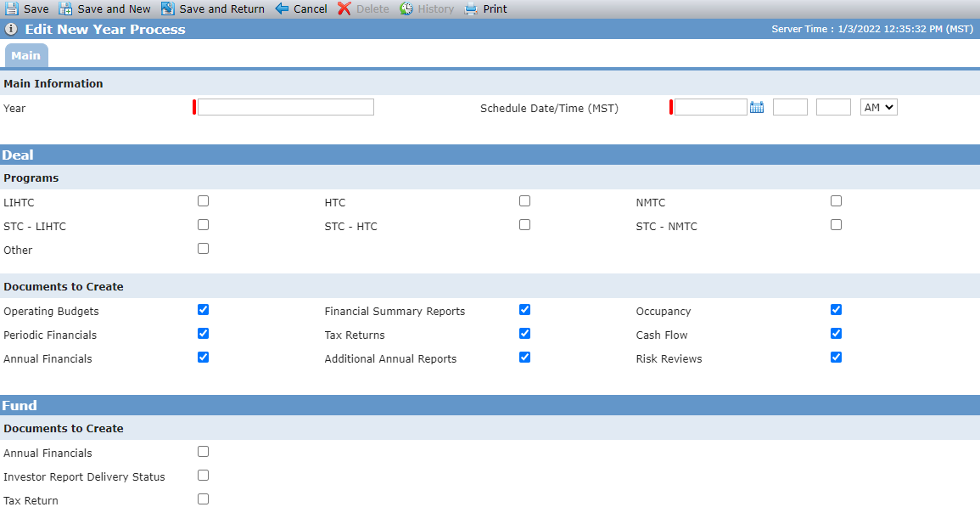Image resolution: width=980 pixels, height=524 pixels.
Task: Switch to the Main tab
Action: pyautogui.click(x=25, y=55)
